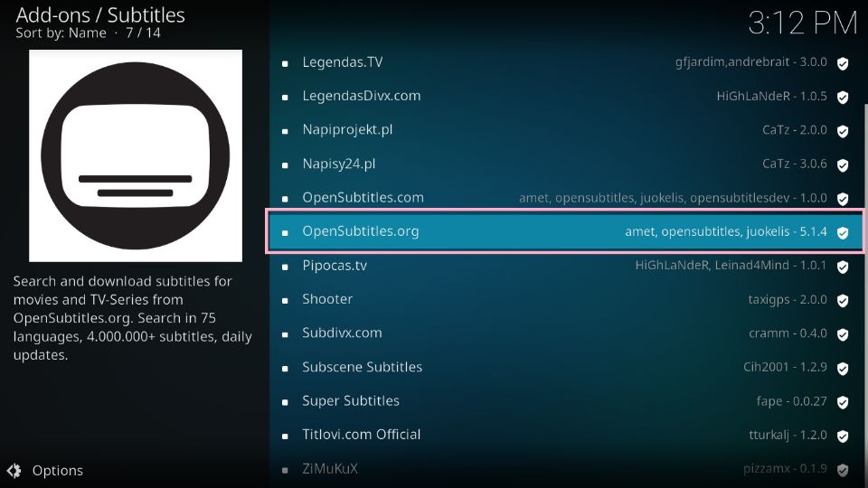
Task: Select the Pipocas.tv add-on
Action: coord(566,266)
